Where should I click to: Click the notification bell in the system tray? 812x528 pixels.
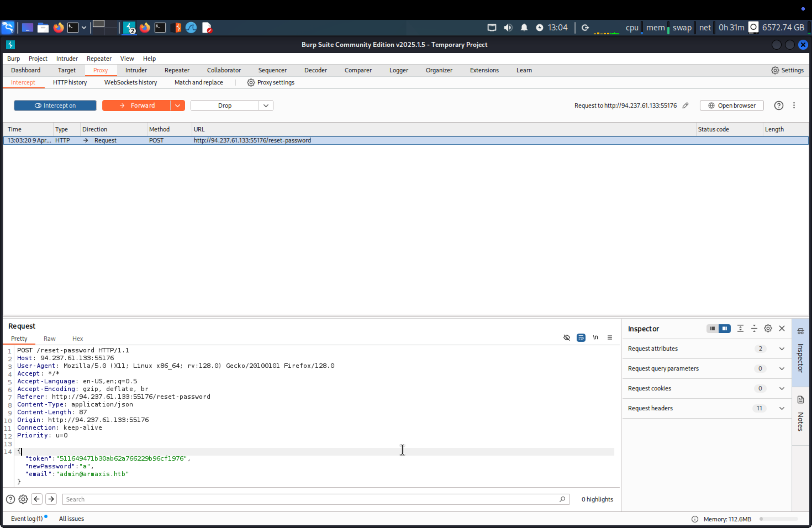pos(524,28)
